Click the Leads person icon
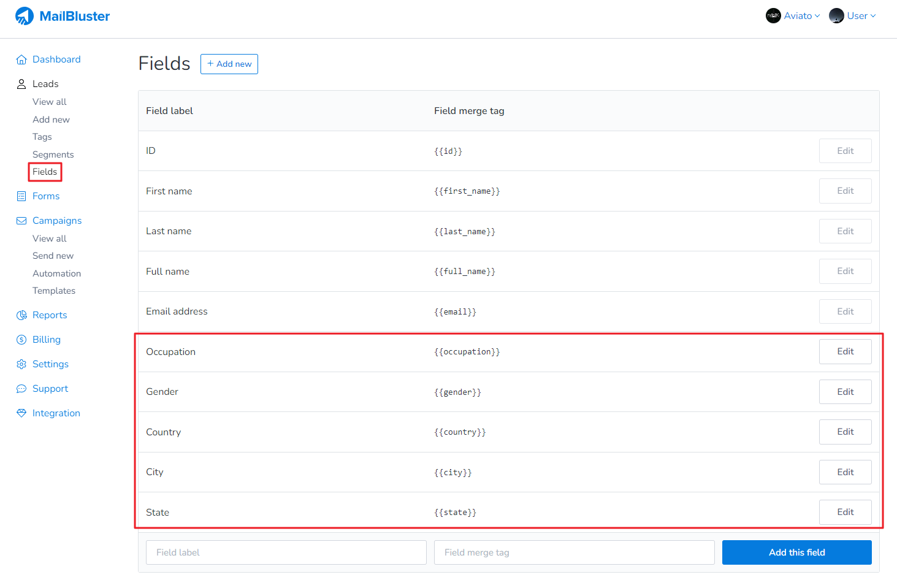 click(x=21, y=84)
